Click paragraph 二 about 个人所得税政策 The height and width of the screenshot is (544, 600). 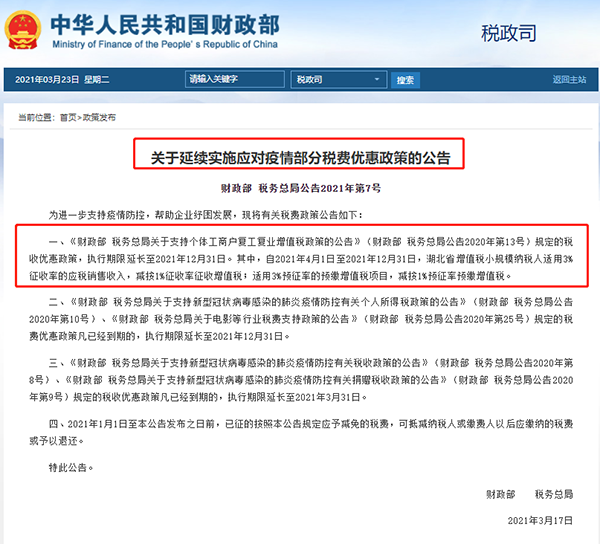301,319
